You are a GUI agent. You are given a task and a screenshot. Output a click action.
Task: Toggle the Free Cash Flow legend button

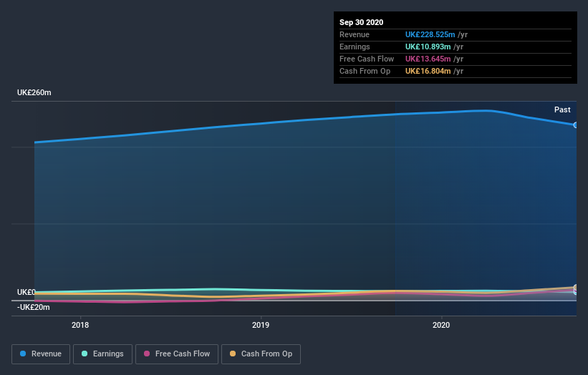pyautogui.click(x=177, y=354)
